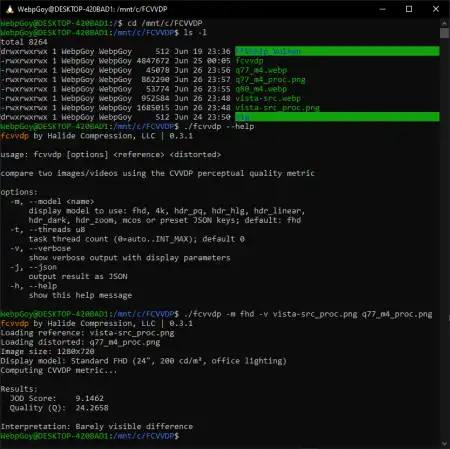Click vista-src_proc.png in the listing
Screen dimensions: 450x449
(277, 108)
